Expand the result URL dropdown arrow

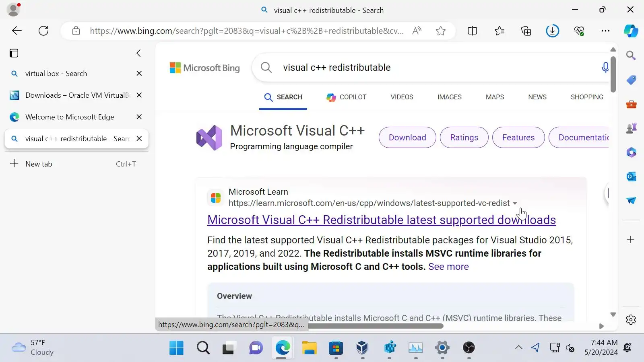pos(515,204)
